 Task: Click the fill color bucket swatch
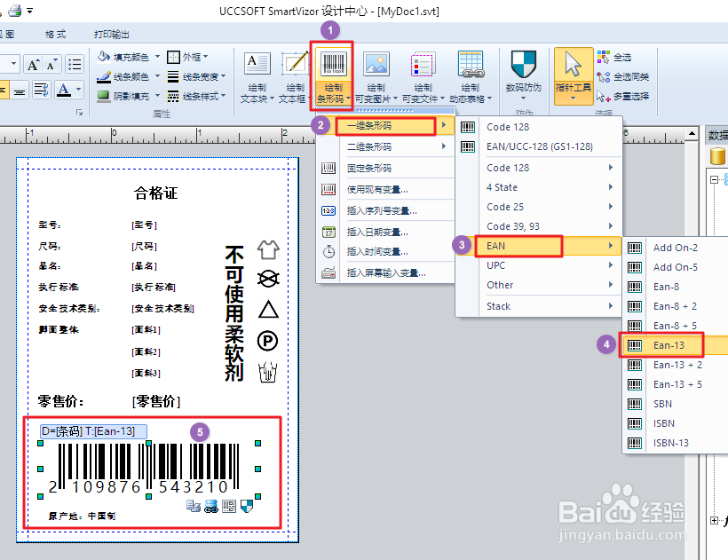click(104, 57)
